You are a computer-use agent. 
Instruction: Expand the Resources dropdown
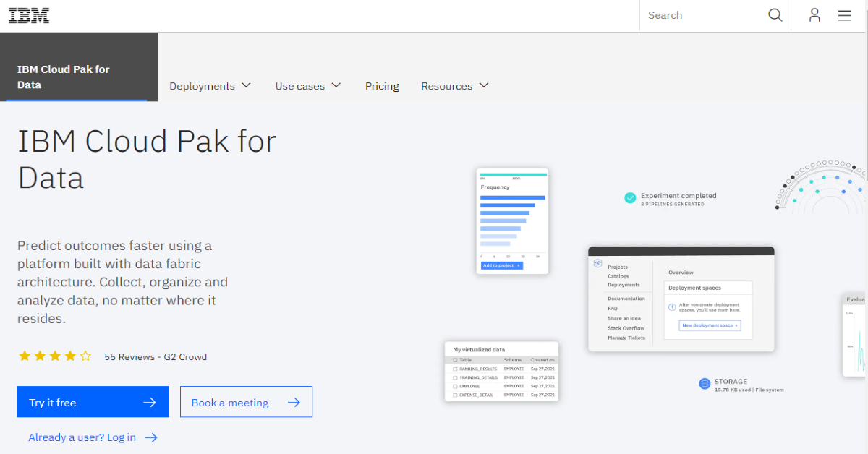[x=455, y=86]
